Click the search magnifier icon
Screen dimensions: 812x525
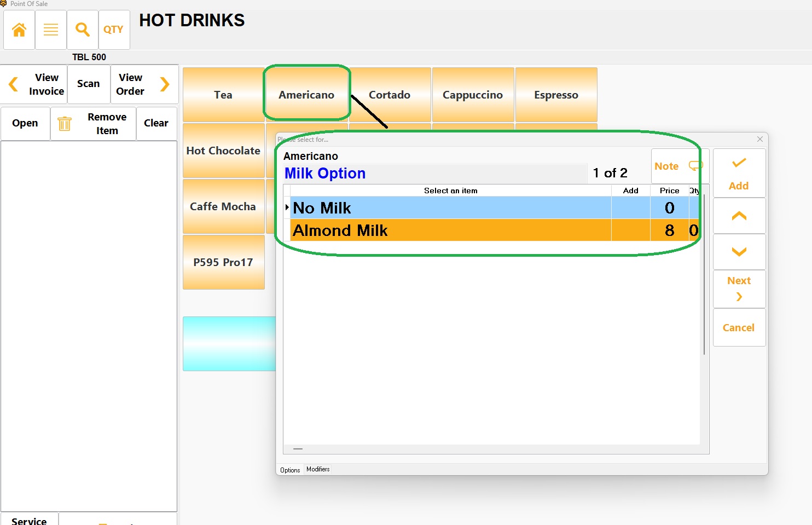coord(83,30)
